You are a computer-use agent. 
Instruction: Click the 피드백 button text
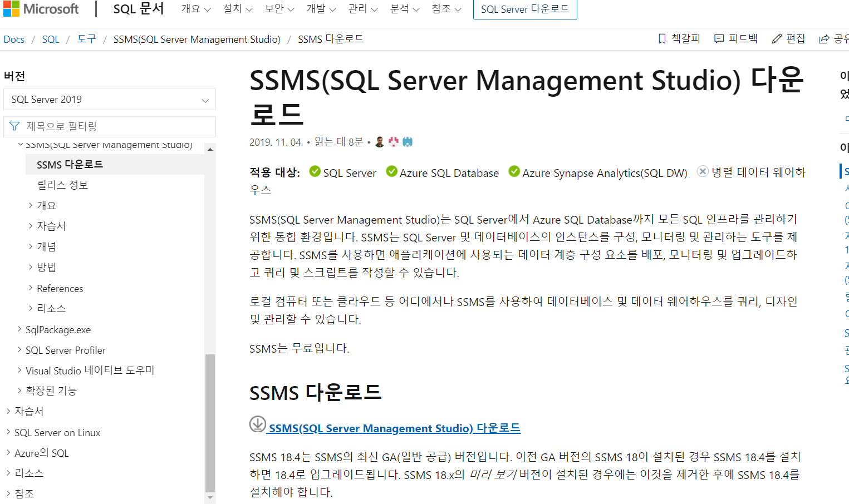point(743,39)
